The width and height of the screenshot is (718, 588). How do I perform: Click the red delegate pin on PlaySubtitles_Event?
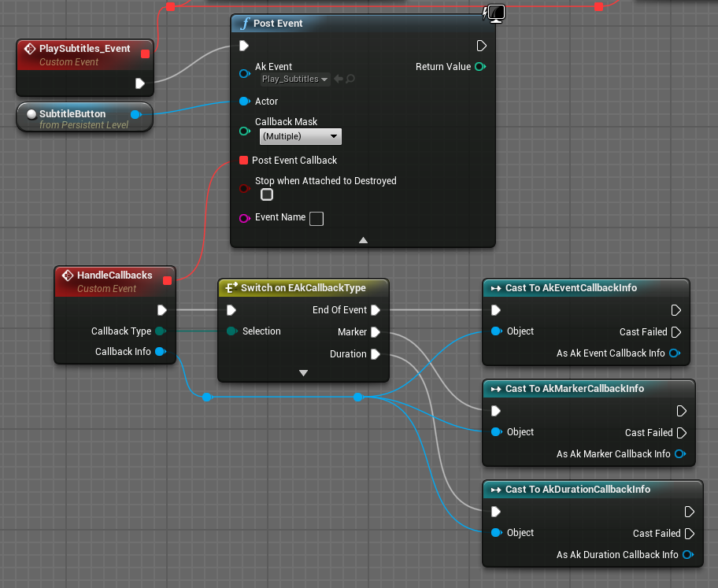(x=145, y=54)
